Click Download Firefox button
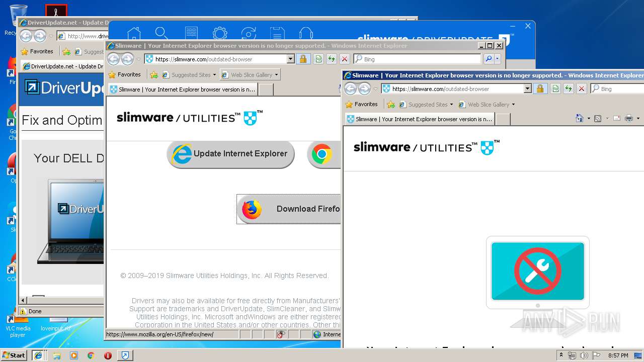644x362 pixels. 289,209
